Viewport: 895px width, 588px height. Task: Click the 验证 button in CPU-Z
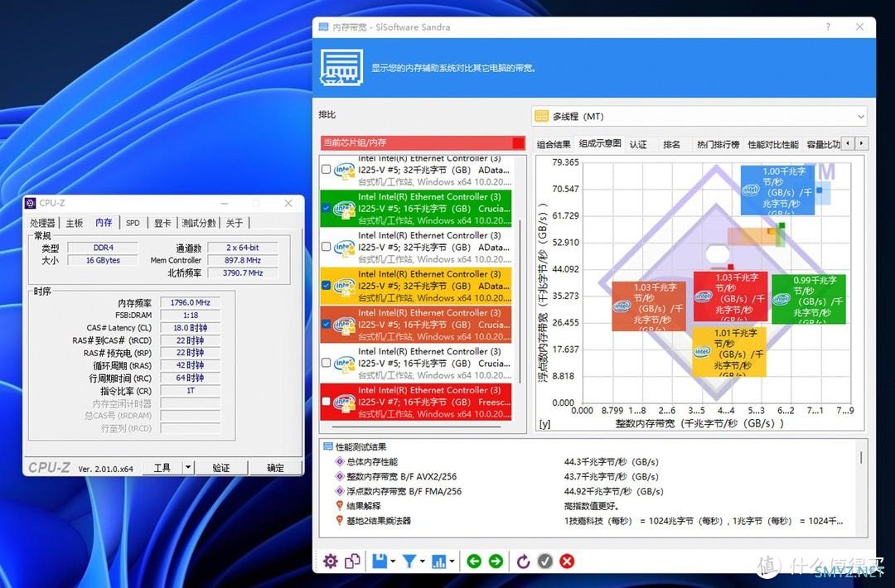(220, 468)
